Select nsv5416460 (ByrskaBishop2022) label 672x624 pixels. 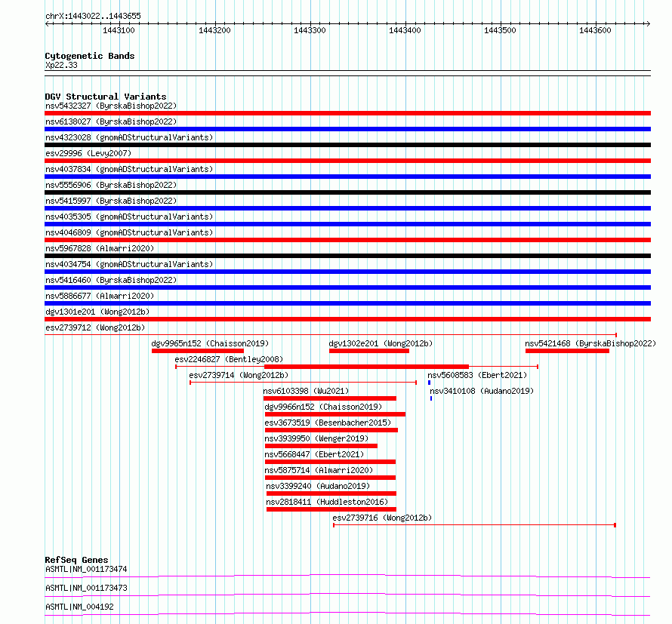(111, 280)
